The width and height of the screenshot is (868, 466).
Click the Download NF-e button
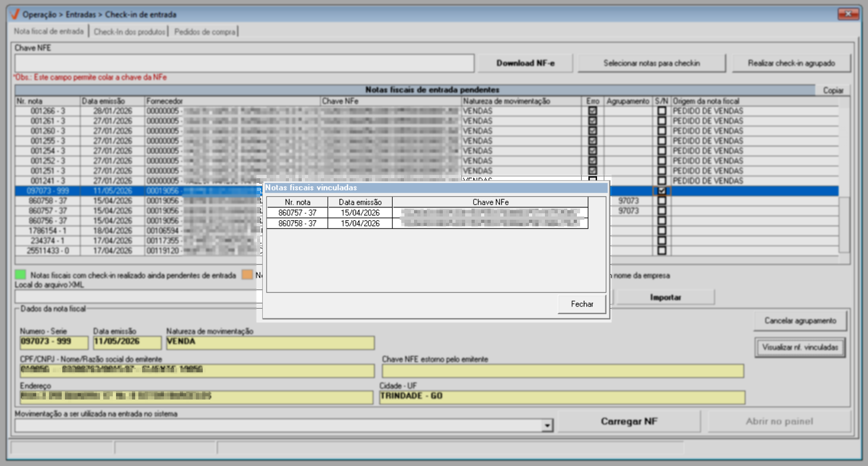pos(525,63)
